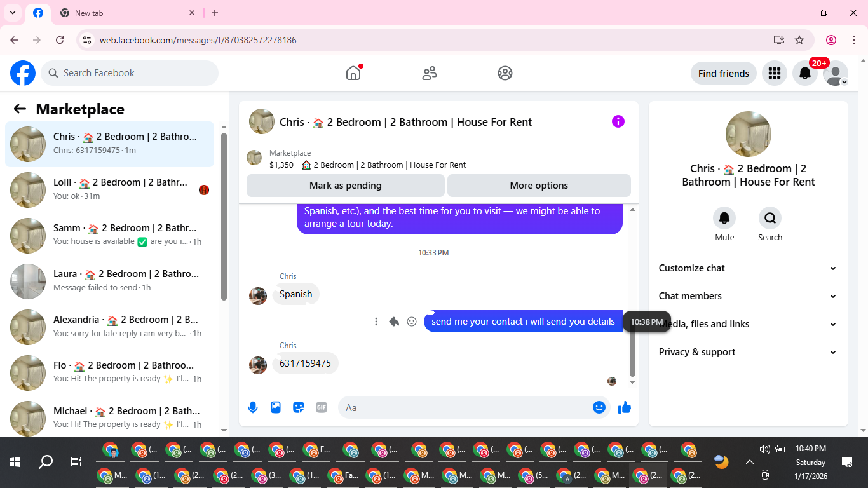868x488 pixels.
Task: Open the Notifications bell icon
Action: coord(804,73)
